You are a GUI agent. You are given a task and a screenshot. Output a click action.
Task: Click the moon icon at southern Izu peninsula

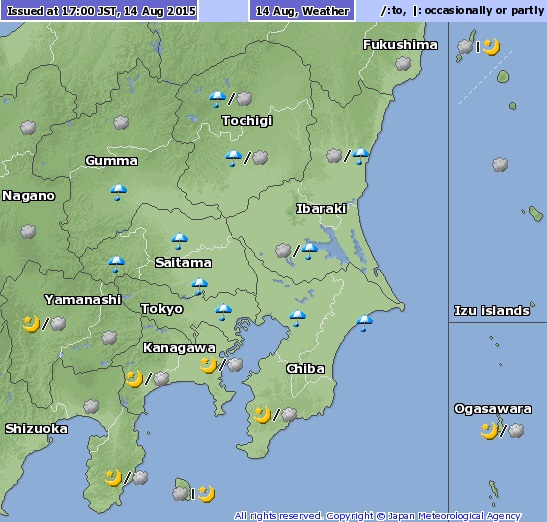click(113, 478)
